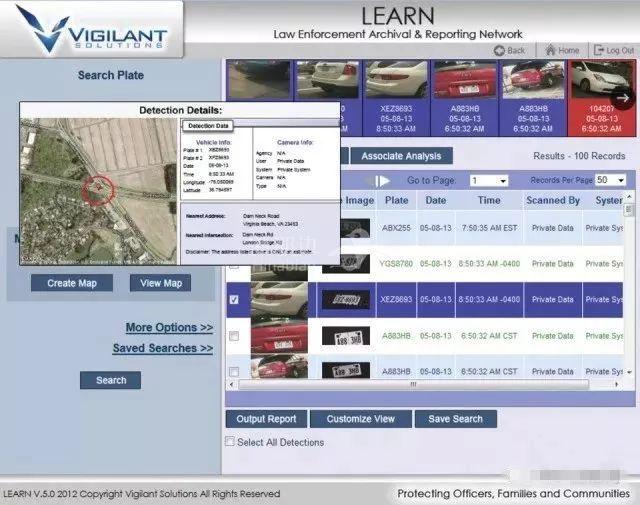Uncheck the XEZ8693 row checkbox
This screenshot has height=505, width=640.
pos(234,300)
